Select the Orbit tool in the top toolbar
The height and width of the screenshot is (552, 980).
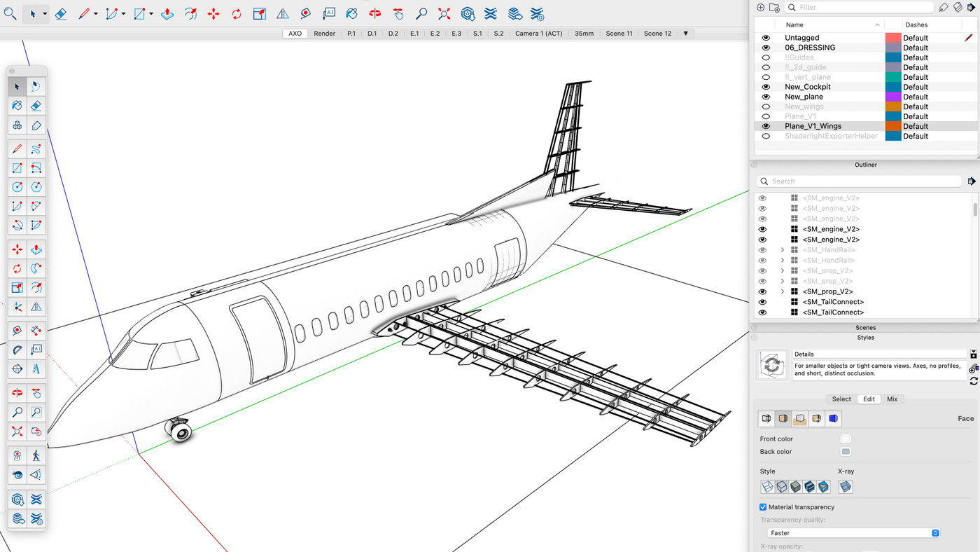click(375, 14)
